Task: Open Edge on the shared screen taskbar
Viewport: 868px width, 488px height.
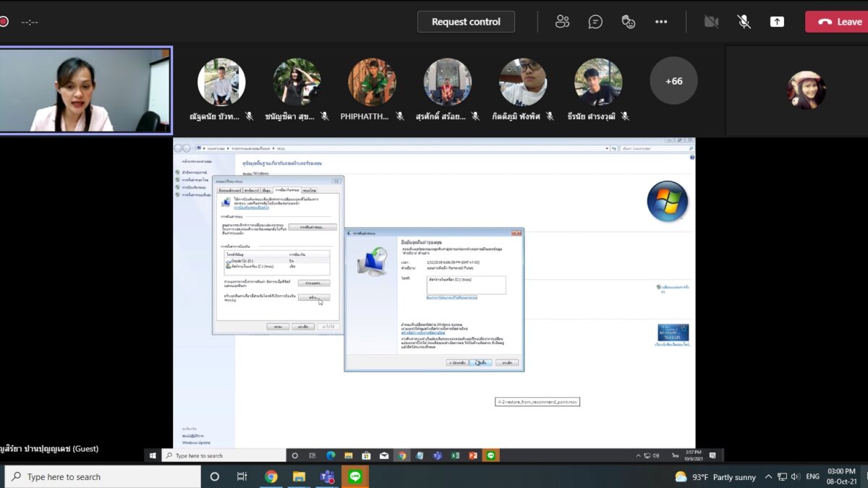Action: tap(331, 455)
